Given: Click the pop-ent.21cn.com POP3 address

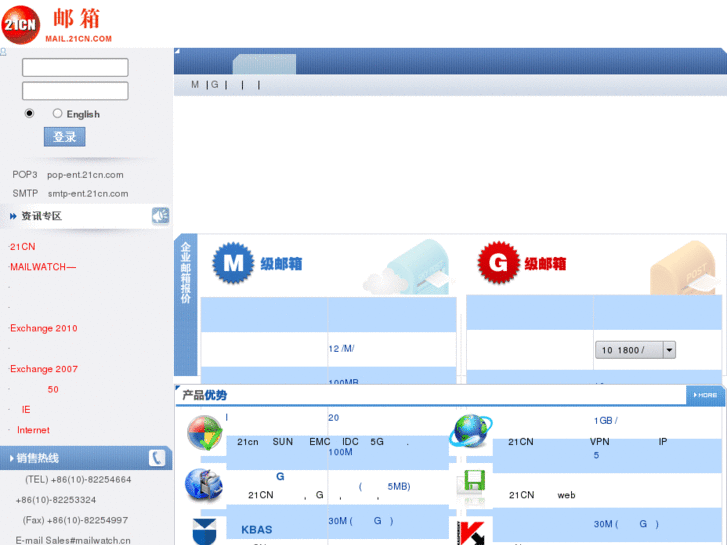Looking at the screenshot, I should tap(85, 175).
